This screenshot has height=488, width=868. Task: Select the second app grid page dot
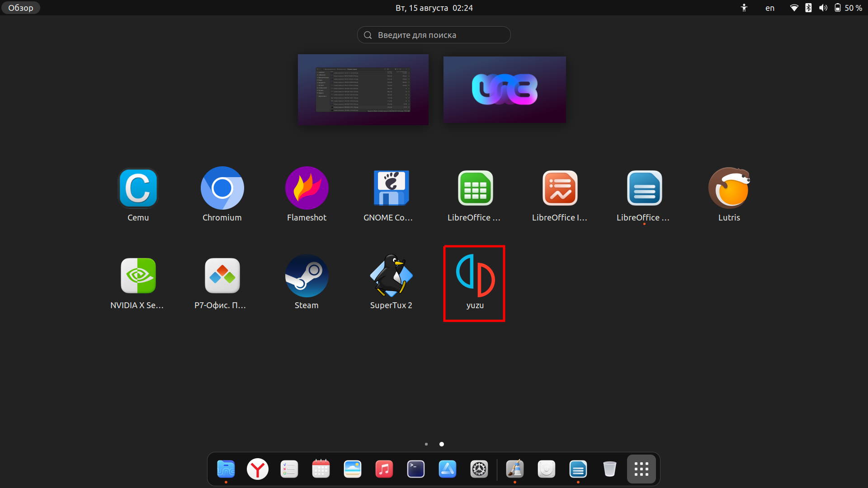(442, 444)
